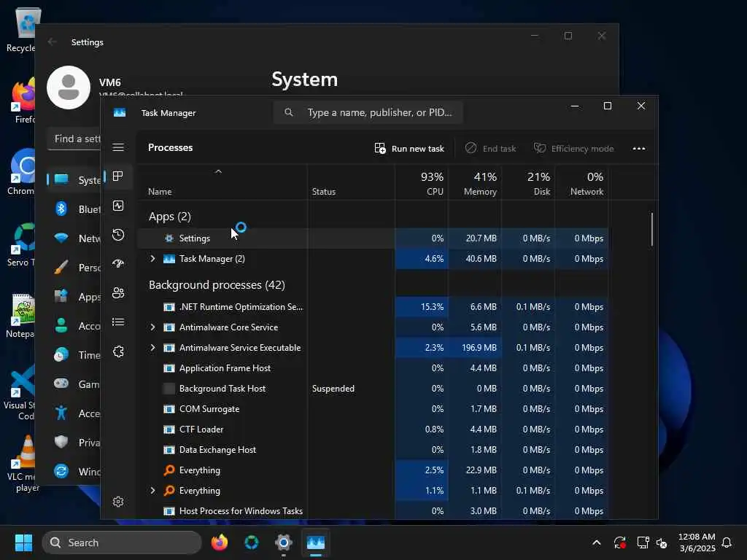Screen dimensions: 747x560
Task: Click the 15.3% CPU cell
Action: point(422,307)
